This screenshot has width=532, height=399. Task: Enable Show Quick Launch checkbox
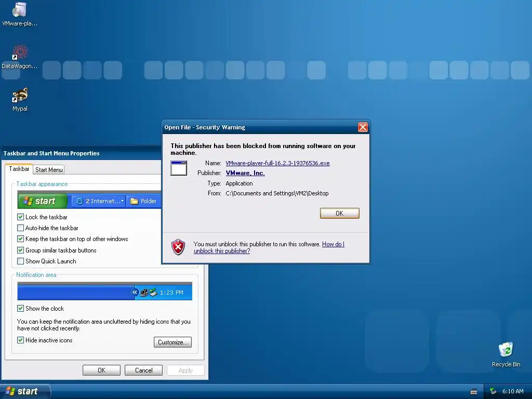tap(20, 261)
